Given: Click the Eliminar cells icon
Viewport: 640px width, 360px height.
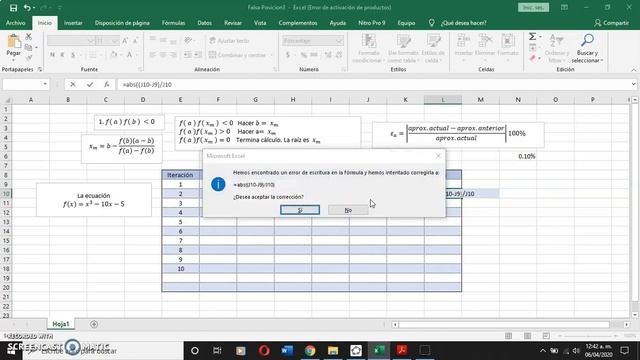Looking at the screenshot, I should 485,41.
